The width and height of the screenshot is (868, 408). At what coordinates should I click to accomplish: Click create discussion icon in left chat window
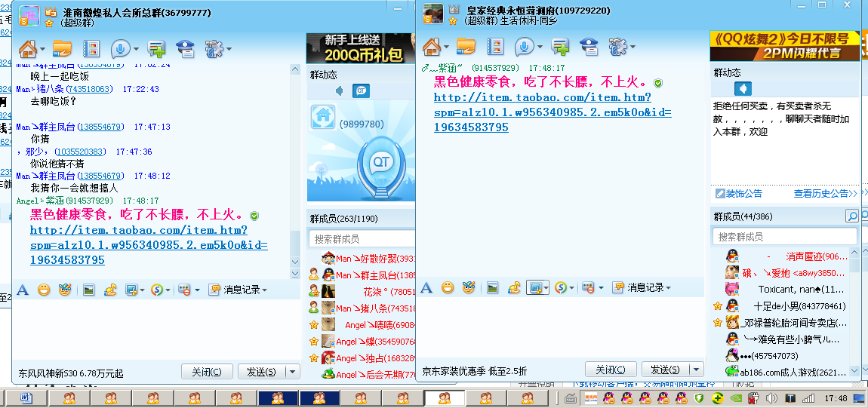tap(157, 49)
